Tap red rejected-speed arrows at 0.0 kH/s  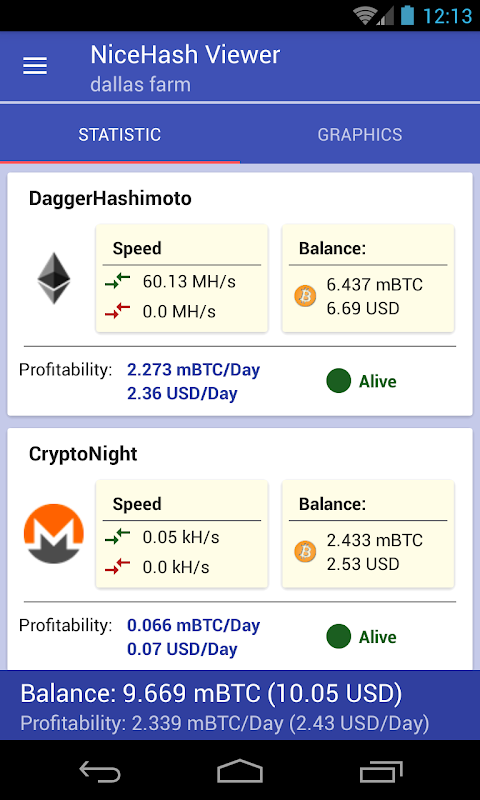[x=118, y=566]
